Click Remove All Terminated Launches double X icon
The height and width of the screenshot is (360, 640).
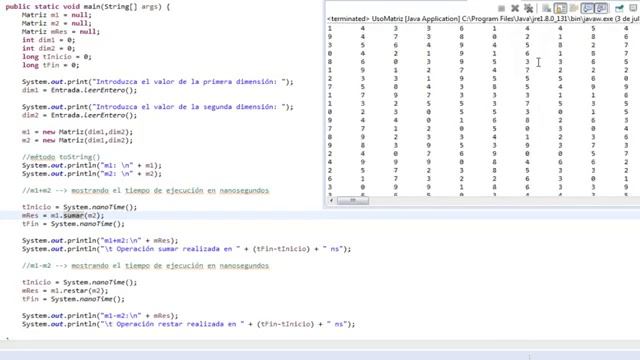(x=529, y=8)
